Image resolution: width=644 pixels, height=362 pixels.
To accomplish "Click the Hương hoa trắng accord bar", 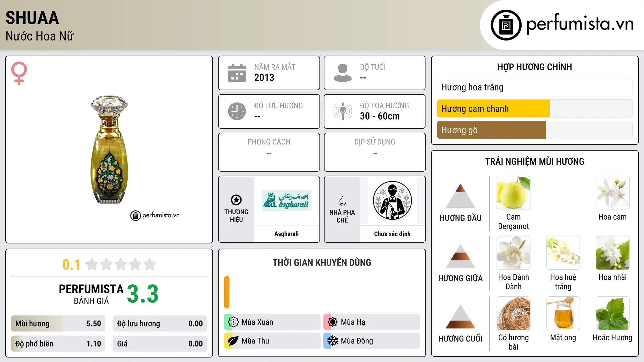I will [535, 87].
